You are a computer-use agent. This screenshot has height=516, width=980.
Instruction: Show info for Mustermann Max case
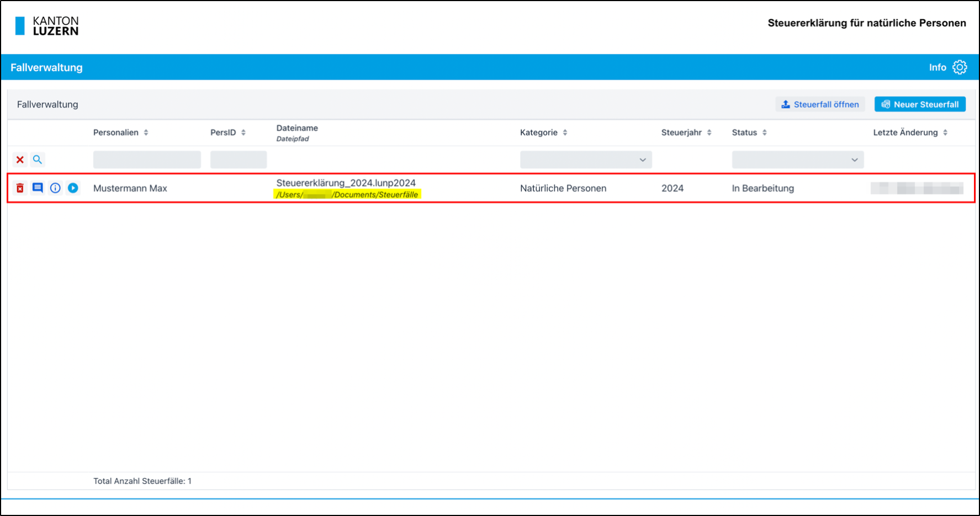pos(55,188)
